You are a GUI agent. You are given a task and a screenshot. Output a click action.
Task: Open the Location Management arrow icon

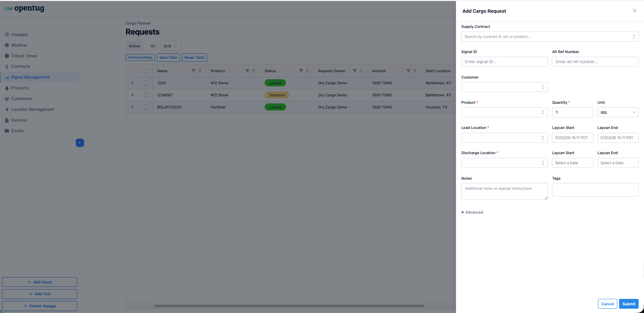[7, 109]
